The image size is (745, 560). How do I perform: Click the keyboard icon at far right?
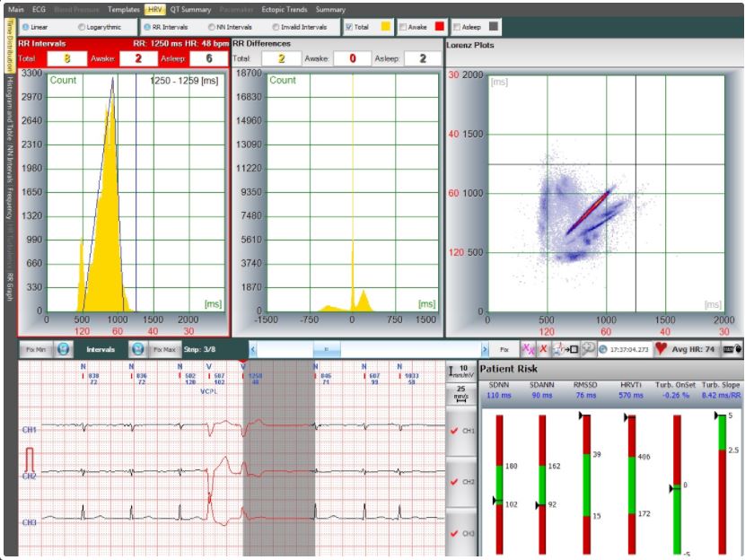coord(728,350)
